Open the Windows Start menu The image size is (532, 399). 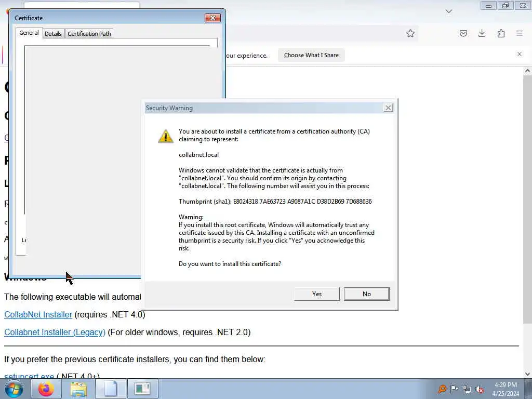pos(14,389)
